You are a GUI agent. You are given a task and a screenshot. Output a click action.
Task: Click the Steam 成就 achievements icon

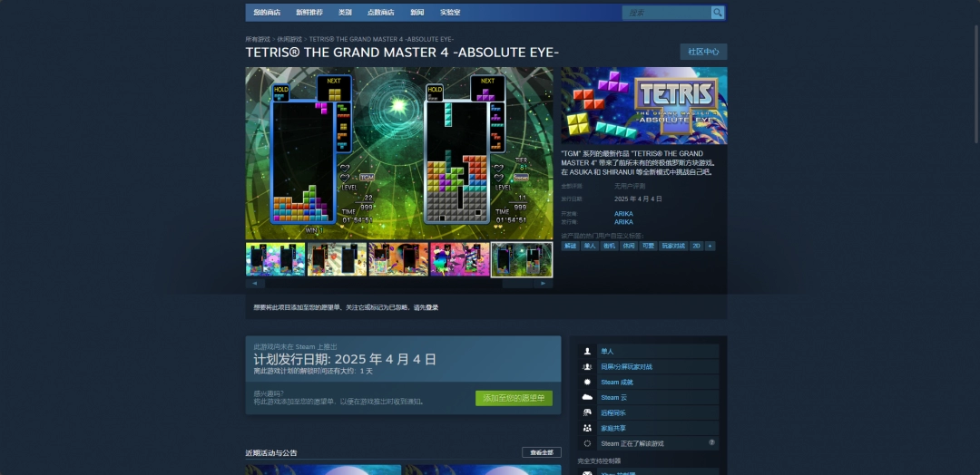click(x=588, y=383)
